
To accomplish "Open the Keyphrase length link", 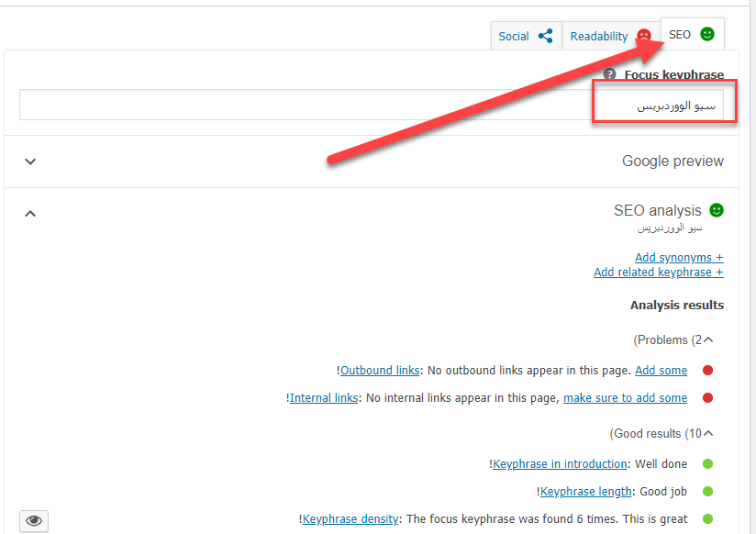I will coord(585,492).
